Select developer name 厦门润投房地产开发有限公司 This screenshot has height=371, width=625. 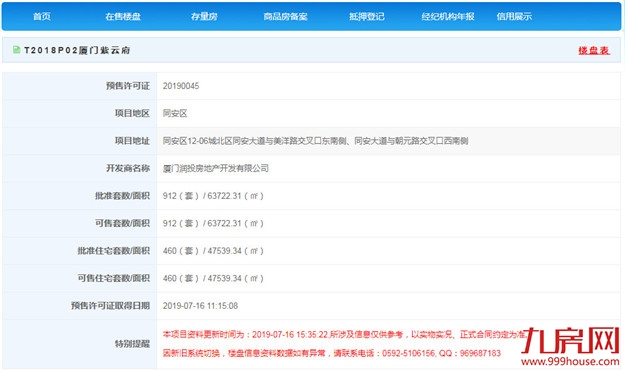216,168
